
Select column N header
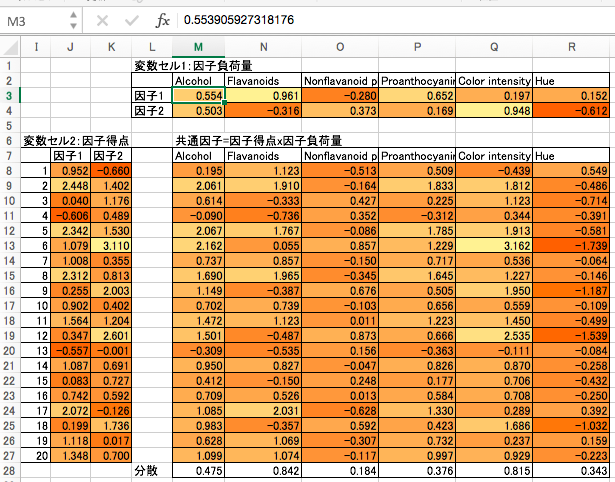coord(264,47)
